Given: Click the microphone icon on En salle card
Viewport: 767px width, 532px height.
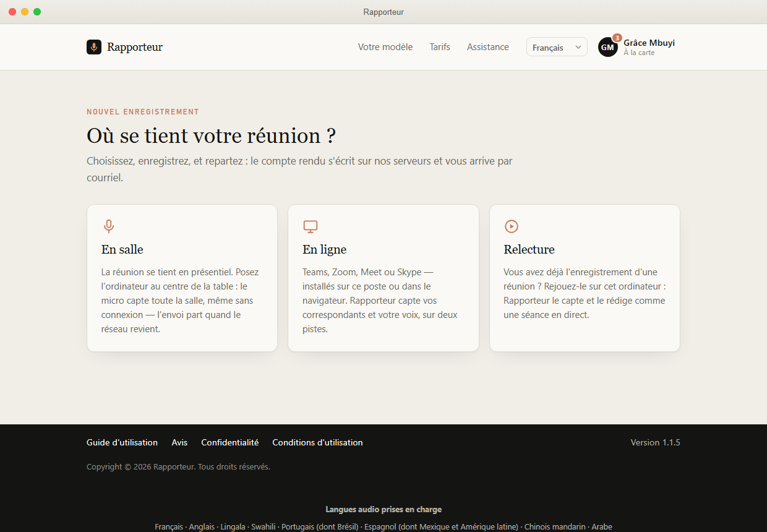Looking at the screenshot, I should [x=109, y=226].
